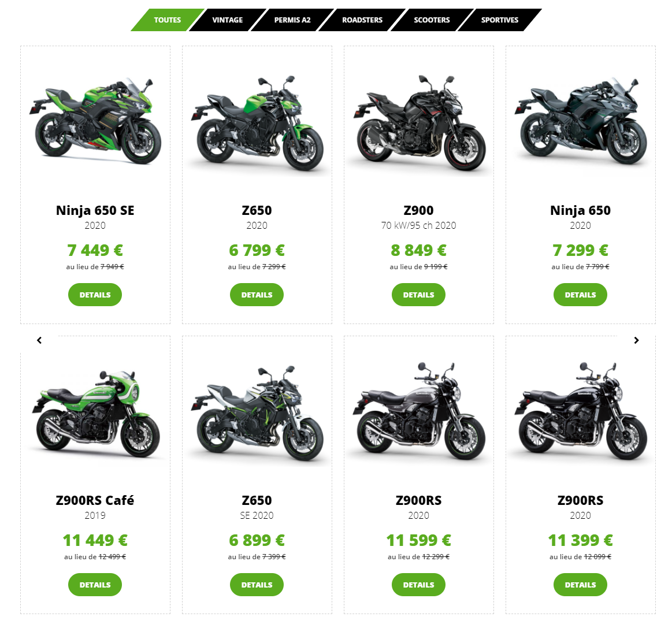672x617 pixels.
Task: View details of the Z650 2020
Action: click(x=257, y=295)
